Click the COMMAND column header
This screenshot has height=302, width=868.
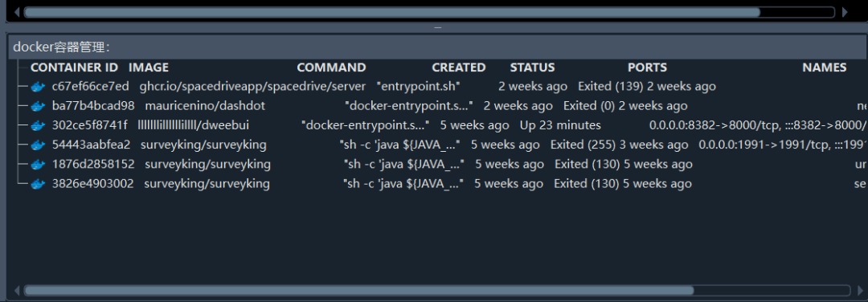(331, 67)
